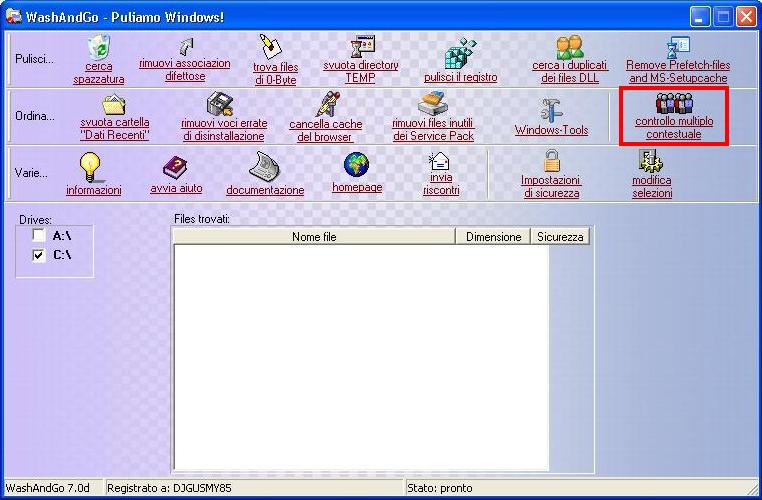This screenshot has width=762, height=500.
Task: Click the cubes icon above 'pulisci il registro'
Action: pos(460,53)
